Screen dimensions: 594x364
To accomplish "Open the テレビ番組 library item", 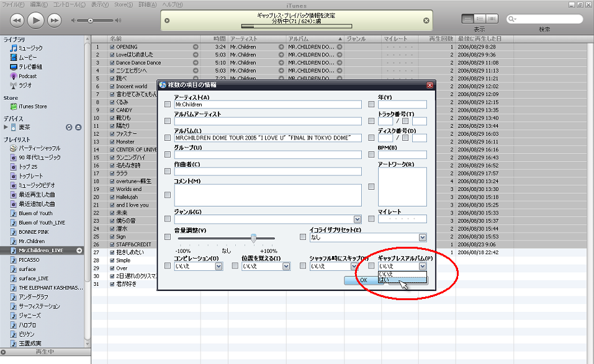I will click(x=26, y=66).
